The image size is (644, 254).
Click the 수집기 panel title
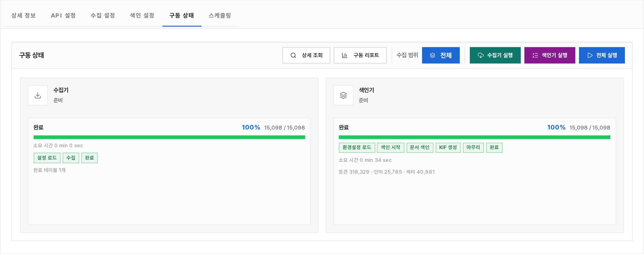61,90
